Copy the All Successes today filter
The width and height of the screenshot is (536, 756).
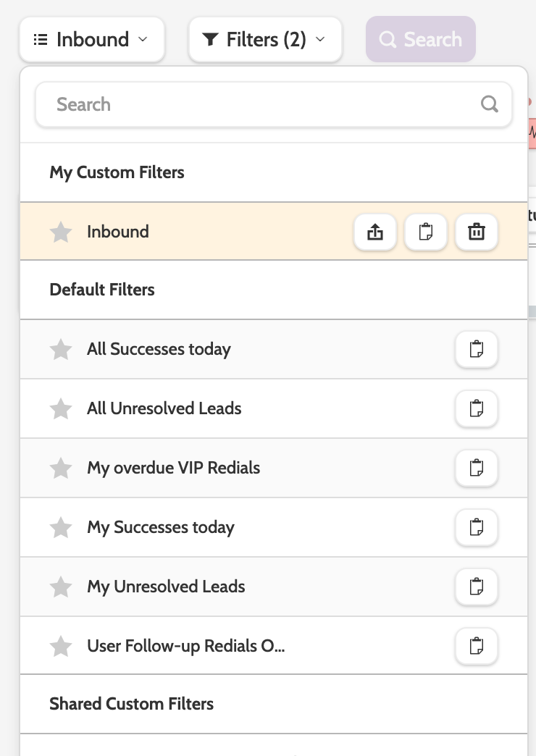[477, 350]
